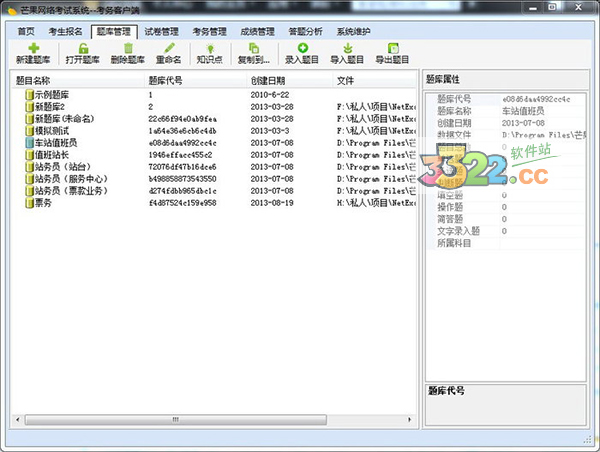Click the 操作题 property row
The width and height of the screenshot is (600, 452).
508,207
